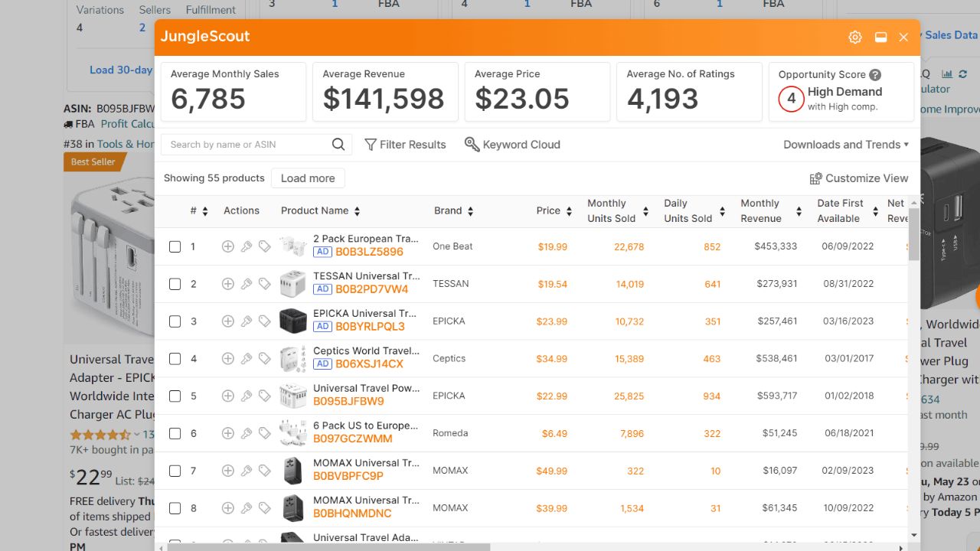Open Downloads and Trends dropdown
Screen dimensions: 980x551
846,144
